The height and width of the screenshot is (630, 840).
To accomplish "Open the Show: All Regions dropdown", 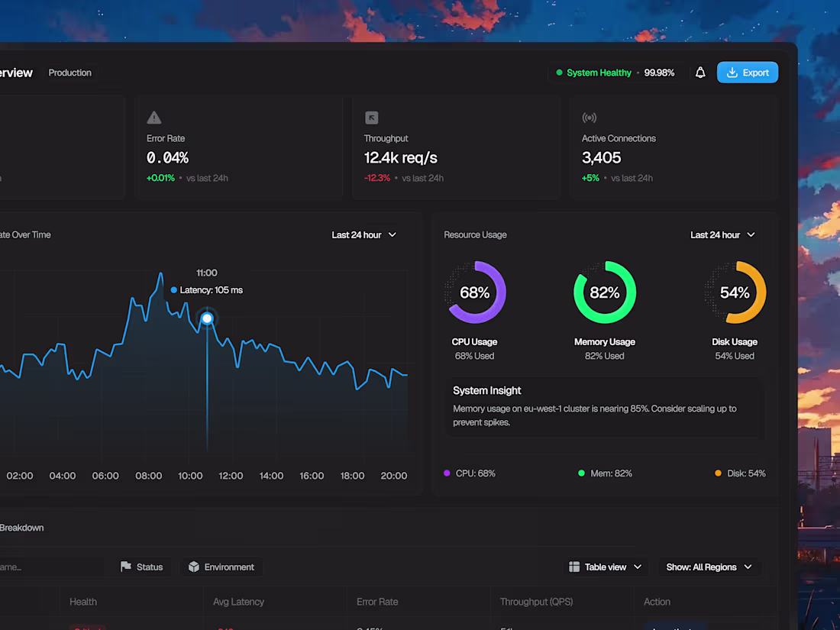I will pos(709,567).
